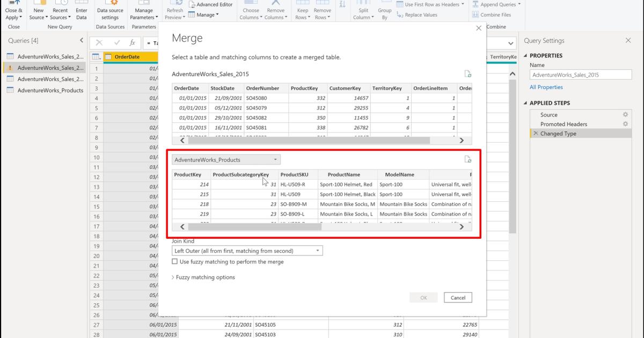Click the Close & Apply icon

[13, 10]
